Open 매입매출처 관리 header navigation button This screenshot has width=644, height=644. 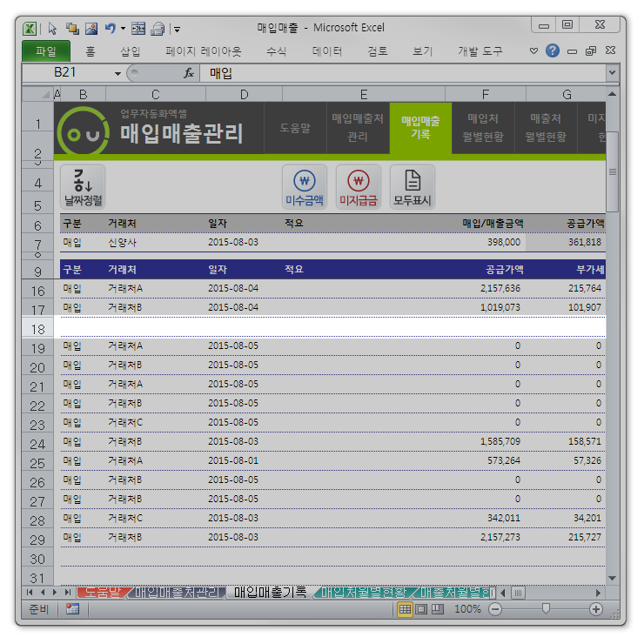tap(358, 128)
